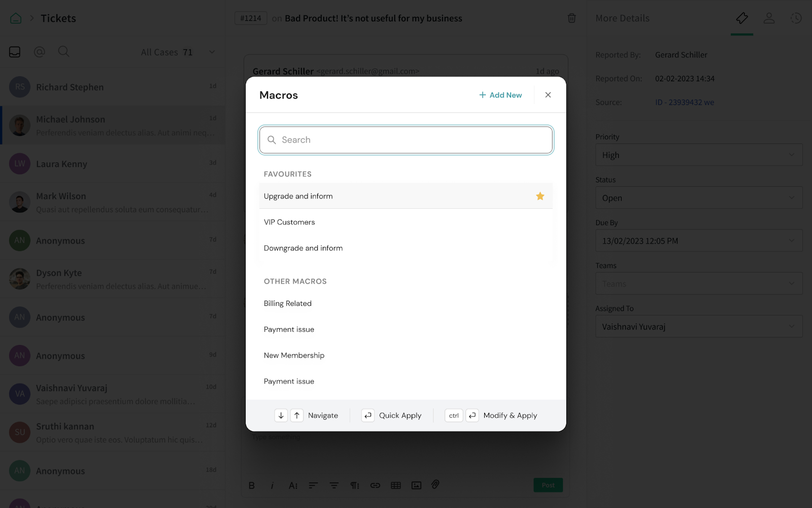
Task: Toggle bold formatting in editor
Action: (252, 485)
